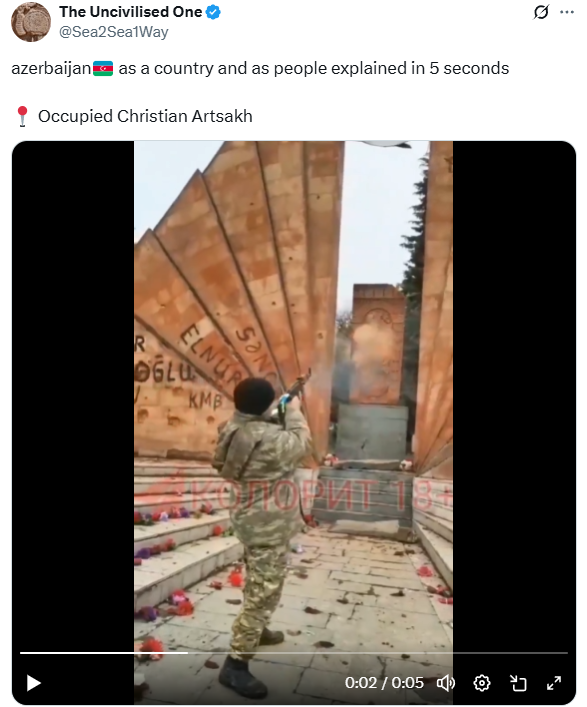Viewport: 587px width, 707px height.
Task: Open video settings gear icon
Action: point(482,683)
